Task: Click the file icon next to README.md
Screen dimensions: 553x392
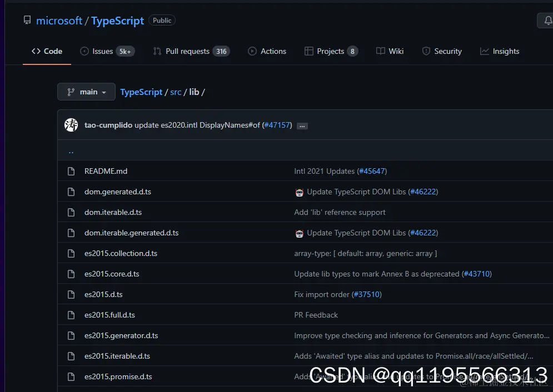Action: coord(71,171)
